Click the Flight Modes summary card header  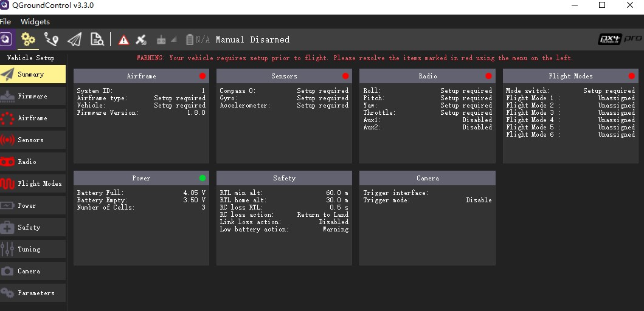pos(570,76)
